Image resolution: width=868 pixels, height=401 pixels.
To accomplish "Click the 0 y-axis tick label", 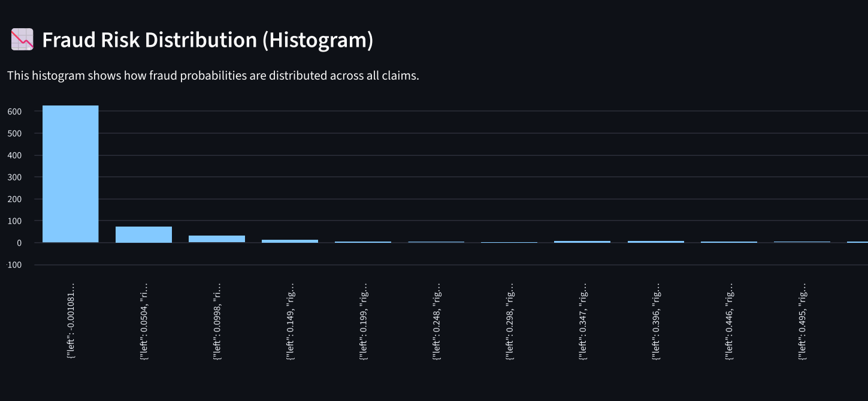I will point(20,243).
